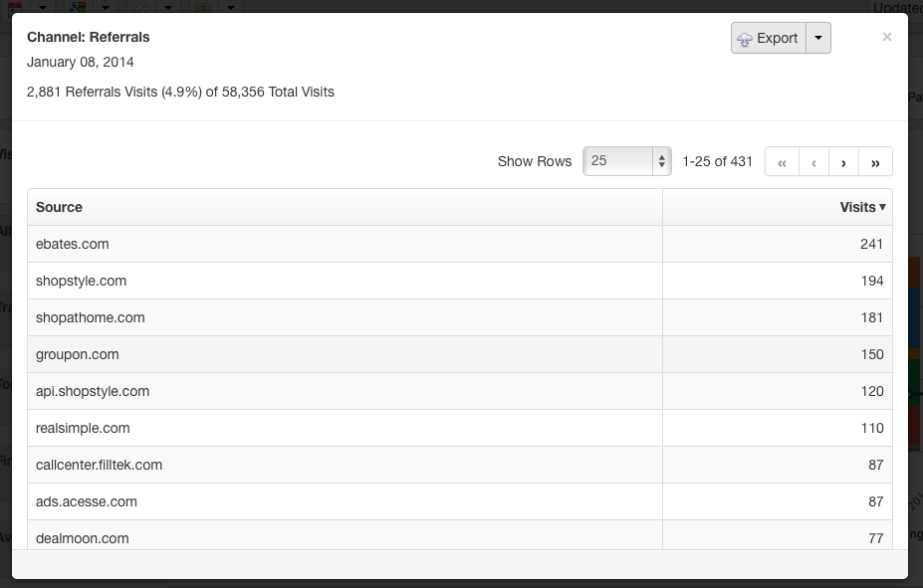Close the Referrals channel dialog

click(x=887, y=37)
